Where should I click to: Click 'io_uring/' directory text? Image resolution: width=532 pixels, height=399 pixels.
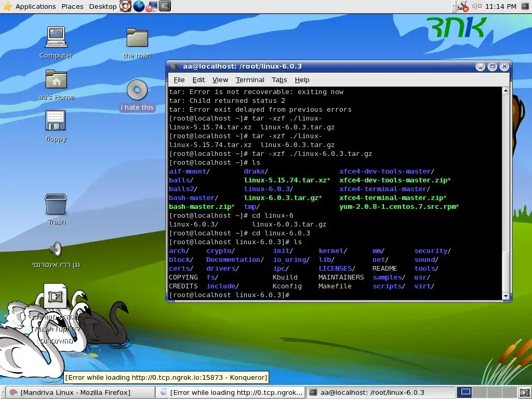pyautogui.click(x=291, y=260)
